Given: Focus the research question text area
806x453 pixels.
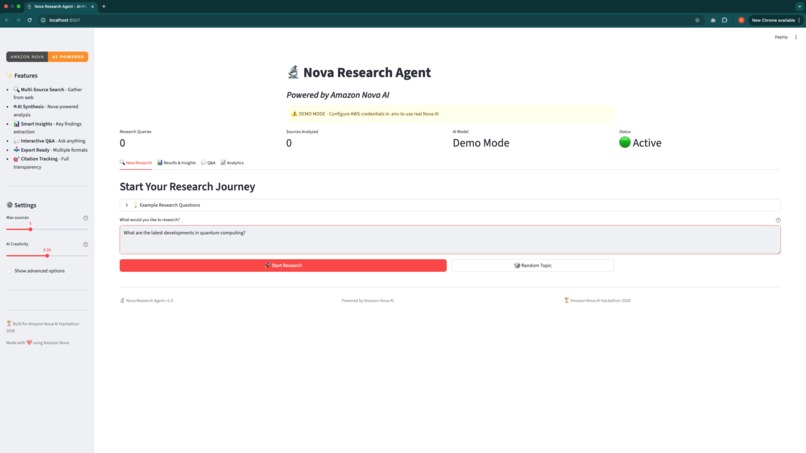Looking at the screenshot, I should point(450,239).
